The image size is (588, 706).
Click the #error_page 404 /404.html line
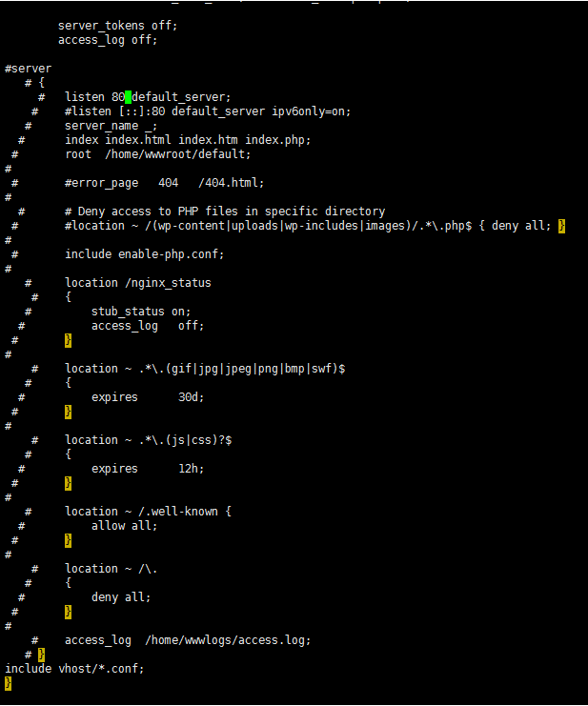point(164,183)
